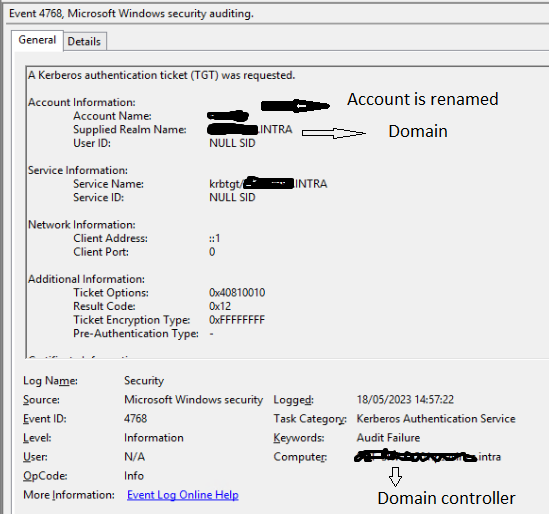The height and width of the screenshot is (514, 549).
Task: Click the 'Account Name:' label
Action: [112, 116]
